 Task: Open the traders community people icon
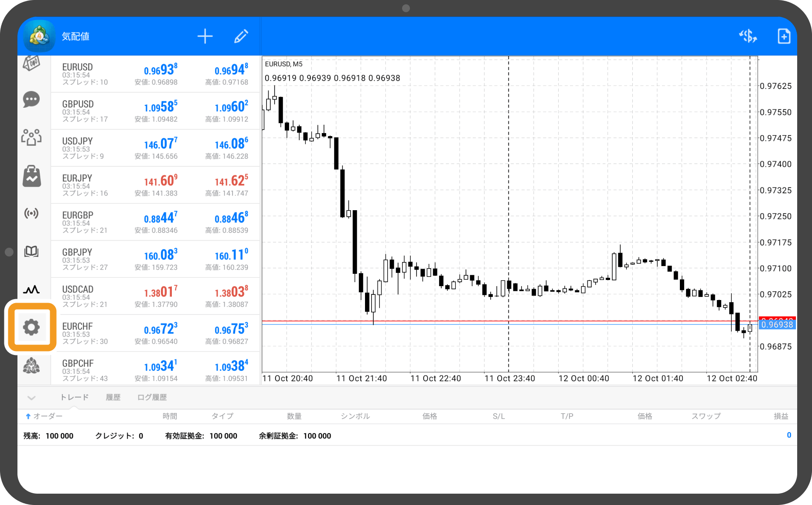[x=31, y=137]
